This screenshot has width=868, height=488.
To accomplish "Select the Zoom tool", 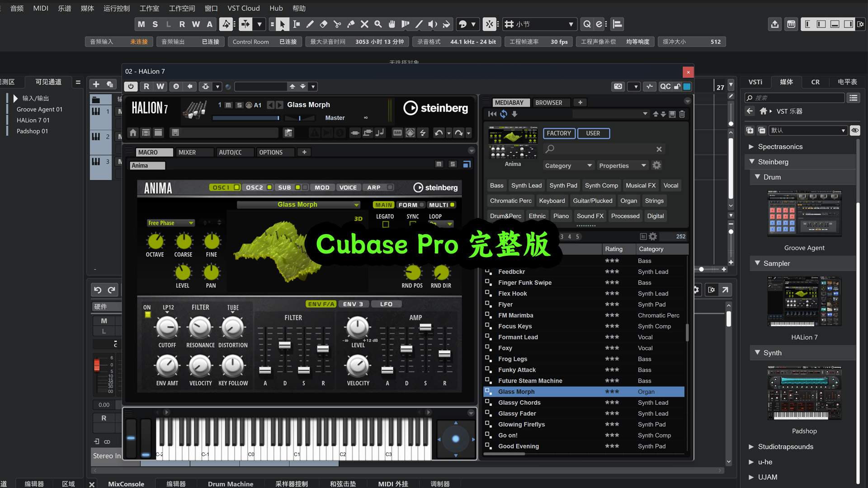I will point(378,24).
